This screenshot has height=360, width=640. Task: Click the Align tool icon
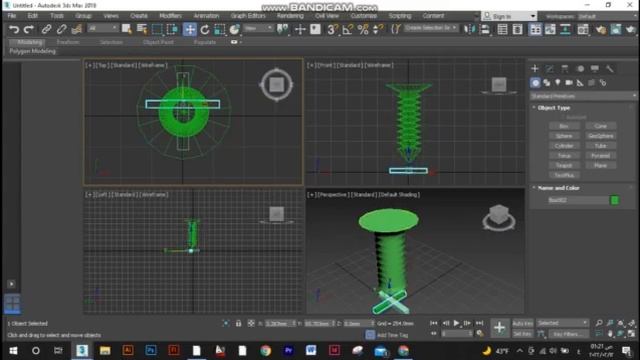coord(485,29)
